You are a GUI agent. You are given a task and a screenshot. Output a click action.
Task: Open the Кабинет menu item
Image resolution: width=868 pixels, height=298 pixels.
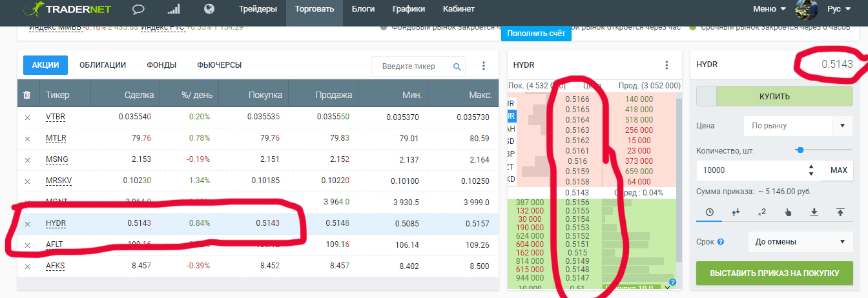point(459,9)
